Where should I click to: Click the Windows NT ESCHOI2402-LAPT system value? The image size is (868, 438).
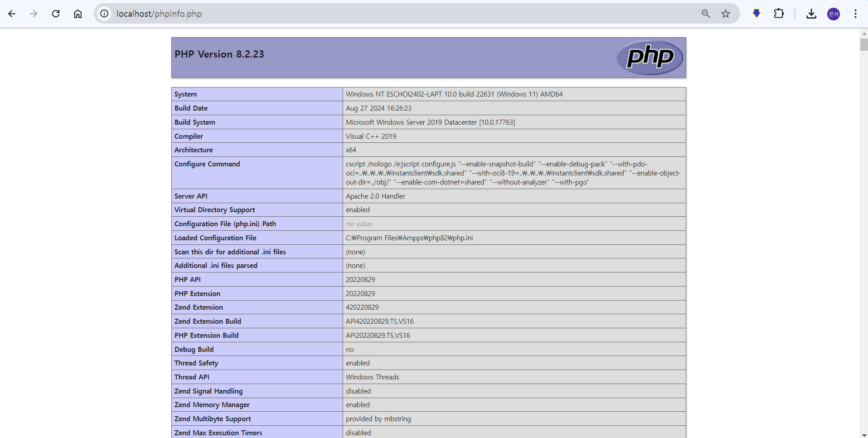(454, 94)
